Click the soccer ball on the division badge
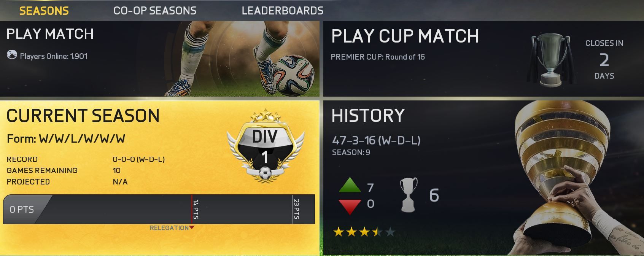 click(x=266, y=174)
